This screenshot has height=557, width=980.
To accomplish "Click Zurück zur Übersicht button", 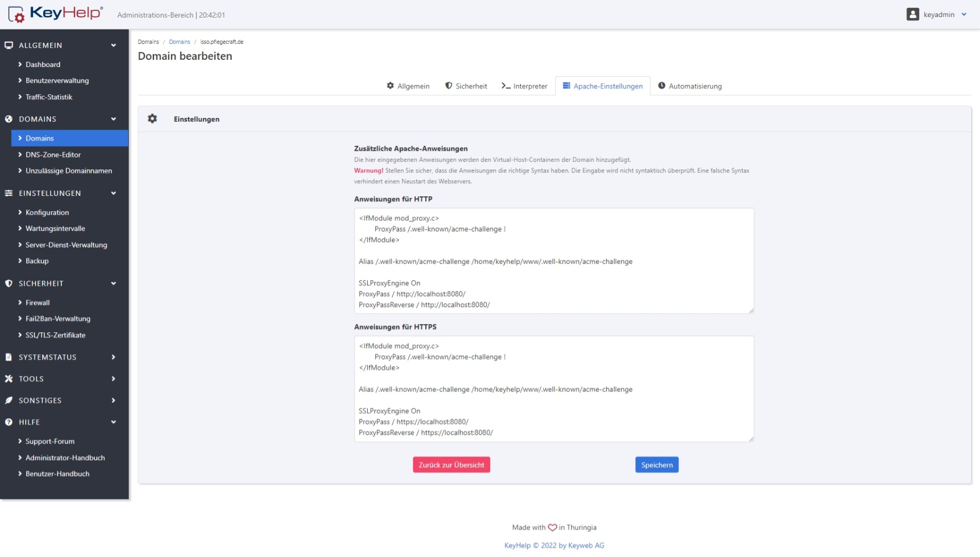I will pyautogui.click(x=451, y=465).
